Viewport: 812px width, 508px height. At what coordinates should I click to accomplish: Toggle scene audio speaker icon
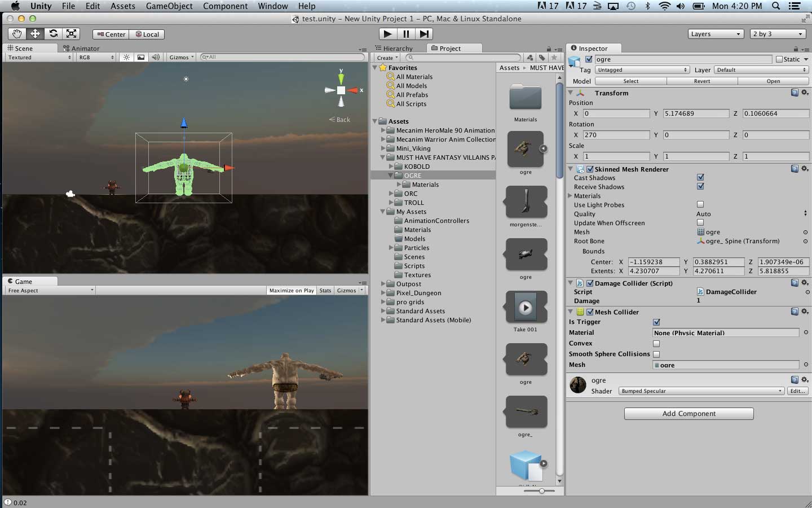[156, 57]
